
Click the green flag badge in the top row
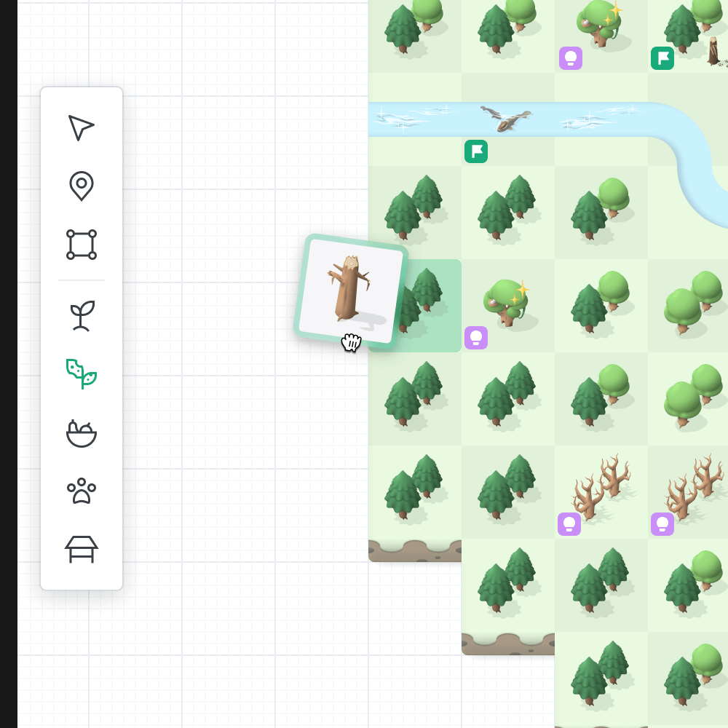[662, 58]
